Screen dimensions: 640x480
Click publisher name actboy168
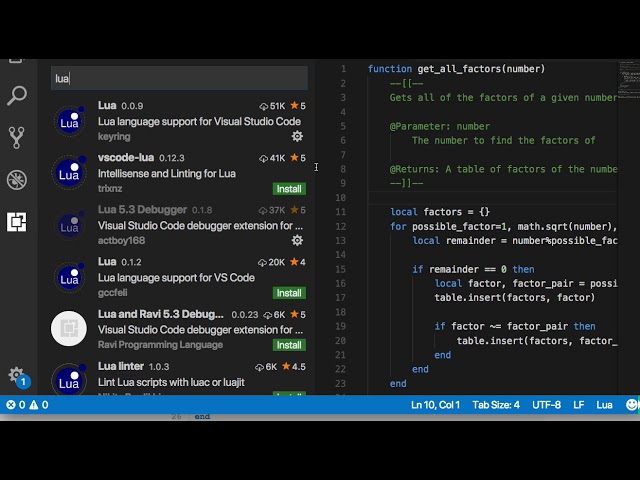point(121,240)
